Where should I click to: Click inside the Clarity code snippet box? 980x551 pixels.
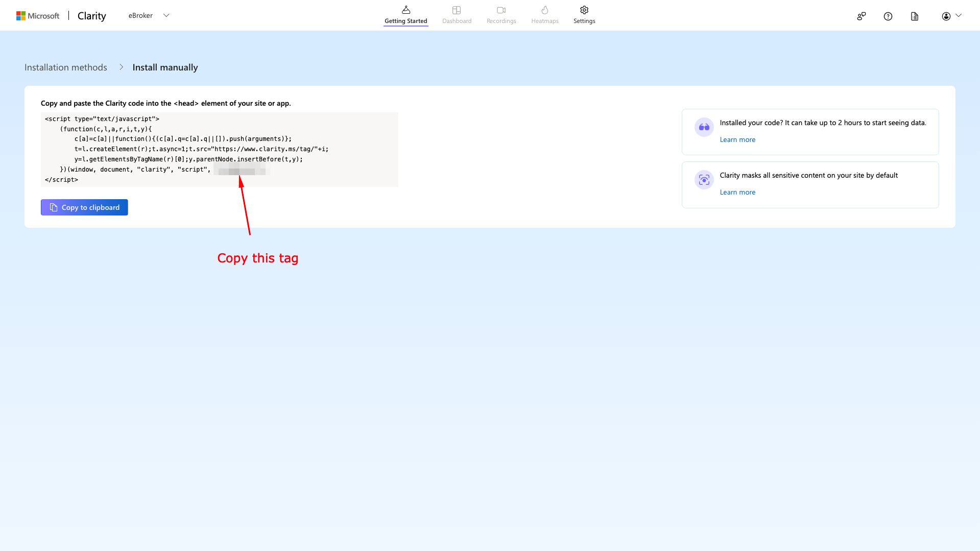pos(220,150)
